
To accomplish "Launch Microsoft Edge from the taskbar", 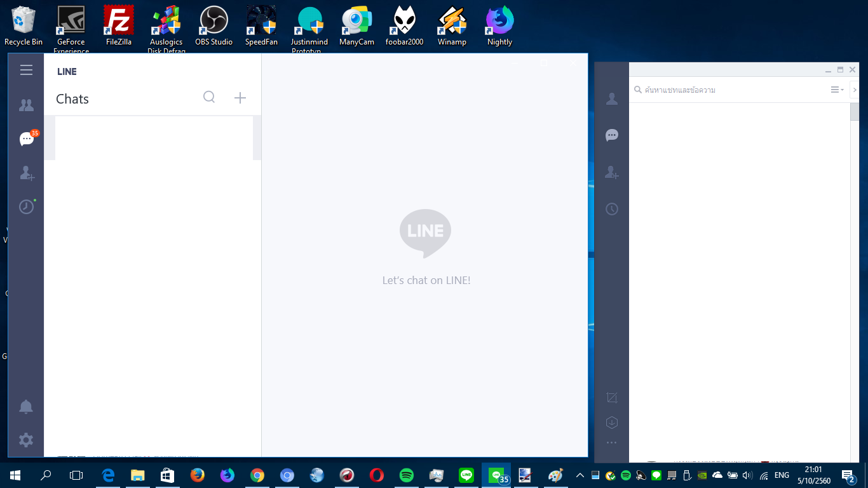I will pos(107,475).
